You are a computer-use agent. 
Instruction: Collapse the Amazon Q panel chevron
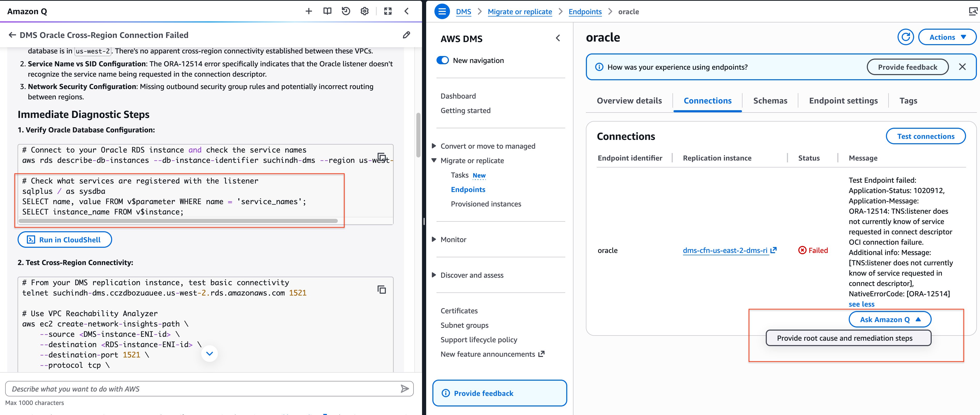click(406, 11)
